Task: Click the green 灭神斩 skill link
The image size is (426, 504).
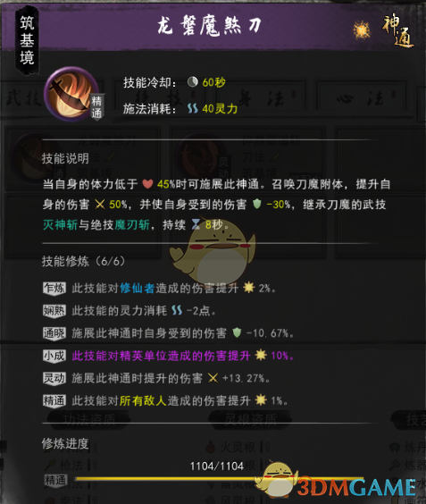Action: pyautogui.click(x=61, y=224)
